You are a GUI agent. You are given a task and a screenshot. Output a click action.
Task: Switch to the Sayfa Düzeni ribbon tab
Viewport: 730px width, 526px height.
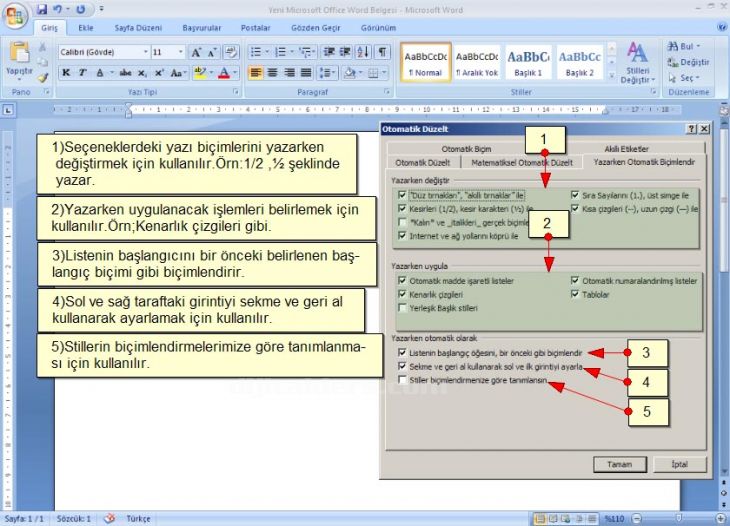137,29
